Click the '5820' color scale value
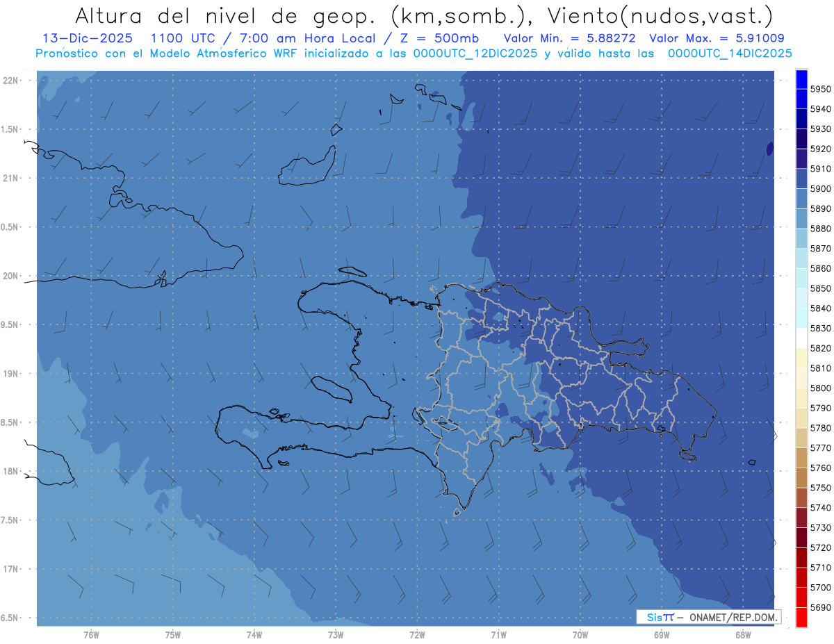This screenshot has height=644, width=834. tap(821, 348)
